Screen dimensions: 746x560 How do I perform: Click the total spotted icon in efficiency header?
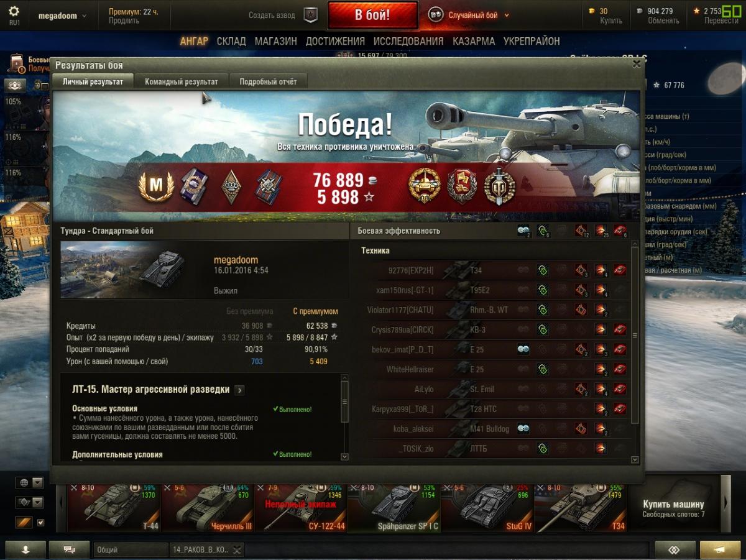524,231
